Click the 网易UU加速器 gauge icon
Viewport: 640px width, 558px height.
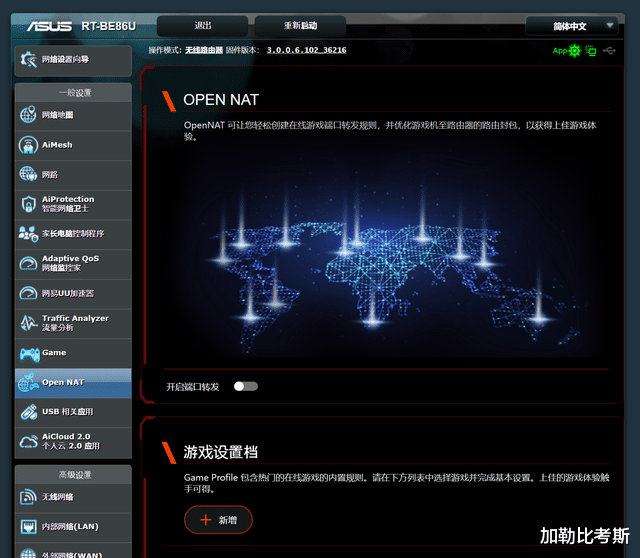[28, 293]
